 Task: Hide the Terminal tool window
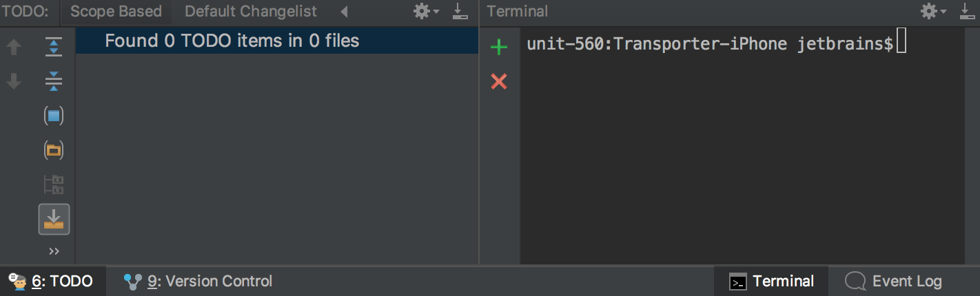tap(966, 11)
